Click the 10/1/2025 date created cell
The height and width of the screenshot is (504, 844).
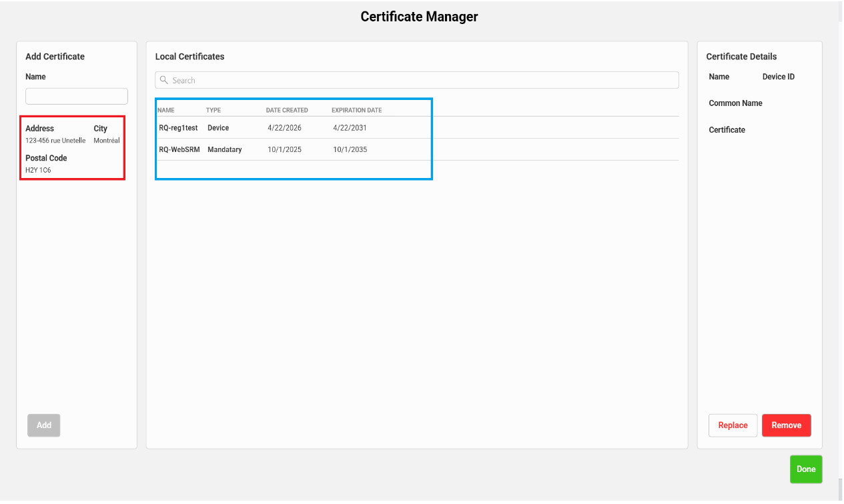(x=285, y=149)
